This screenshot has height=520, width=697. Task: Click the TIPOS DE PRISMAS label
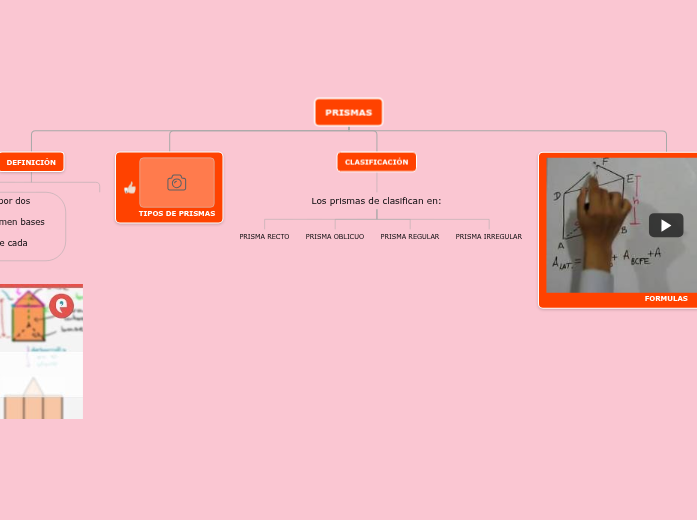[176, 214]
